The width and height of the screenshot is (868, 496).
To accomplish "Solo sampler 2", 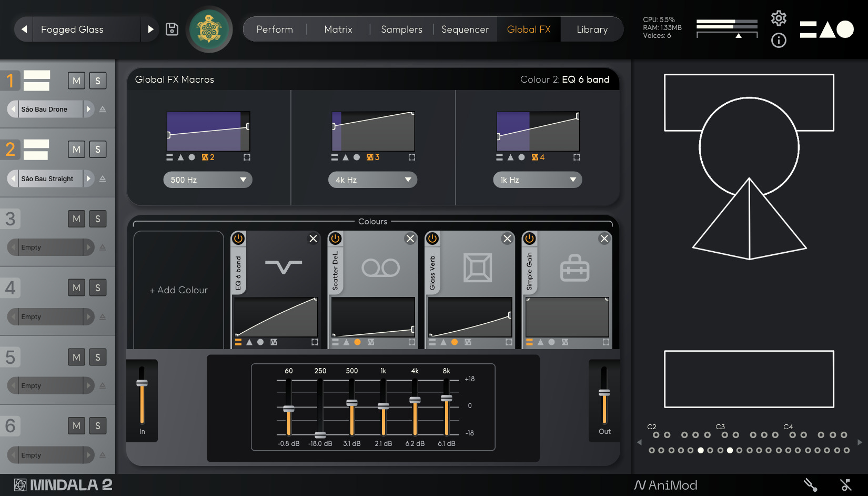I will click(98, 149).
